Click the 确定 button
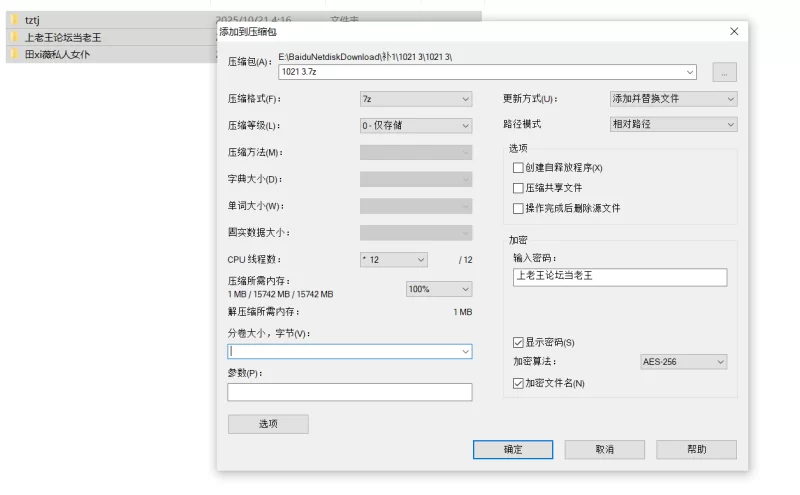Screen dimensions: 800x495 pos(513,450)
